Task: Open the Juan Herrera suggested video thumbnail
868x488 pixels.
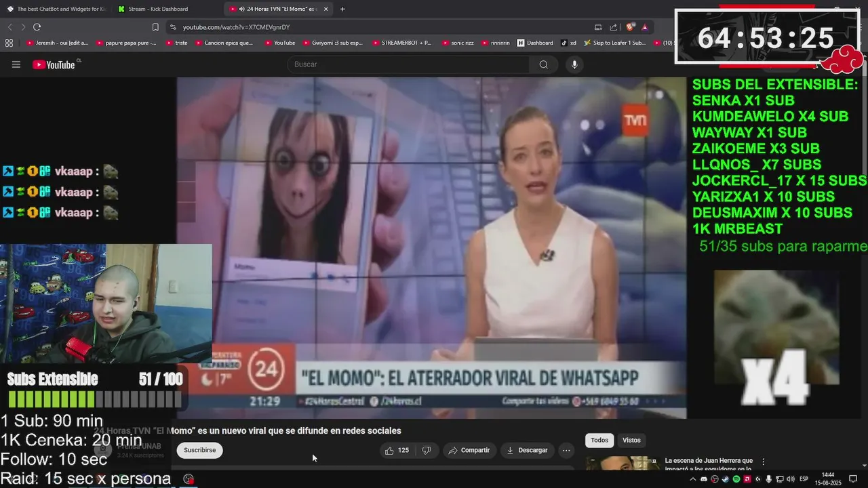Action: click(x=622, y=464)
